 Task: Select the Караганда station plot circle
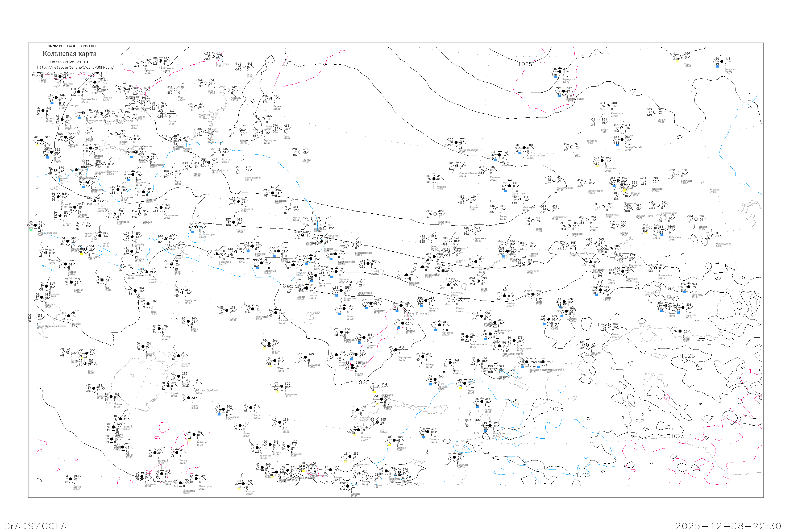click(x=364, y=338)
